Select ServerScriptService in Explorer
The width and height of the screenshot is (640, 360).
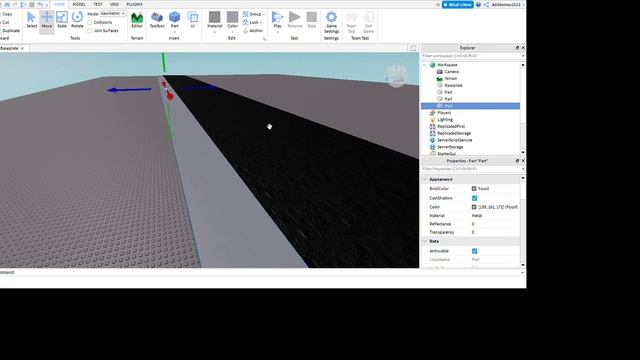[x=455, y=140]
